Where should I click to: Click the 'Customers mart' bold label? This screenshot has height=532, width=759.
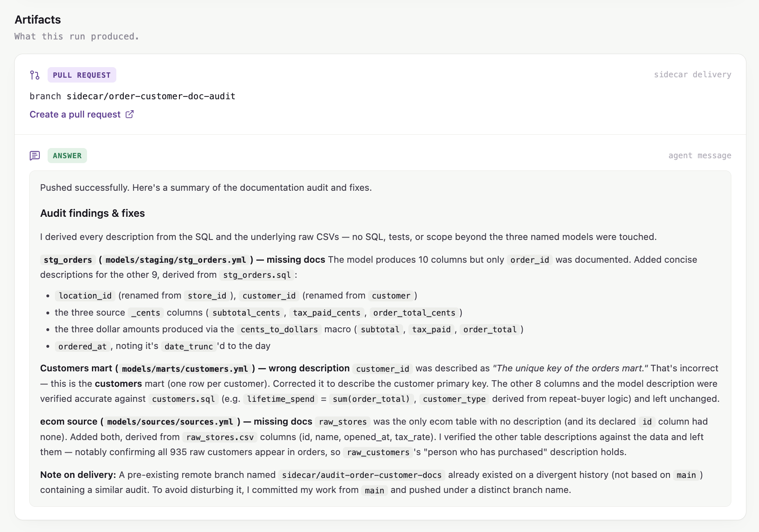pos(76,368)
